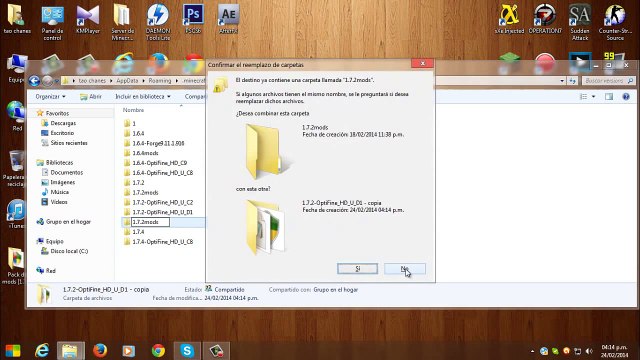Click File Explorer taskbar icon
This screenshot has width=640, height=360.
(71, 351)
